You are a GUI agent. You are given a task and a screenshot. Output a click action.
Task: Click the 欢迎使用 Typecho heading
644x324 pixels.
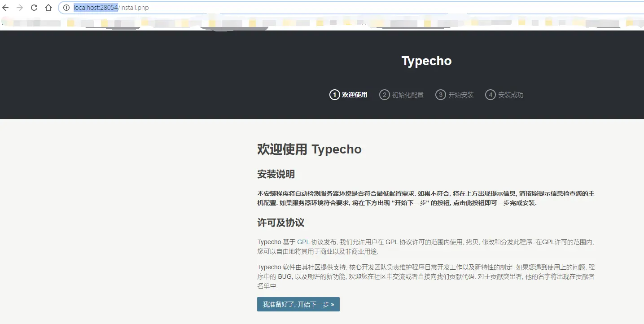309,149
